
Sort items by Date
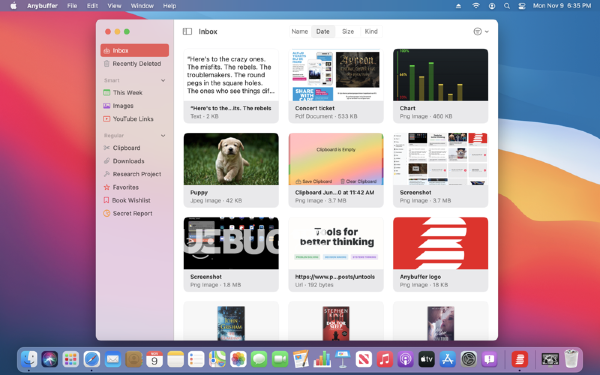[323, 31]
